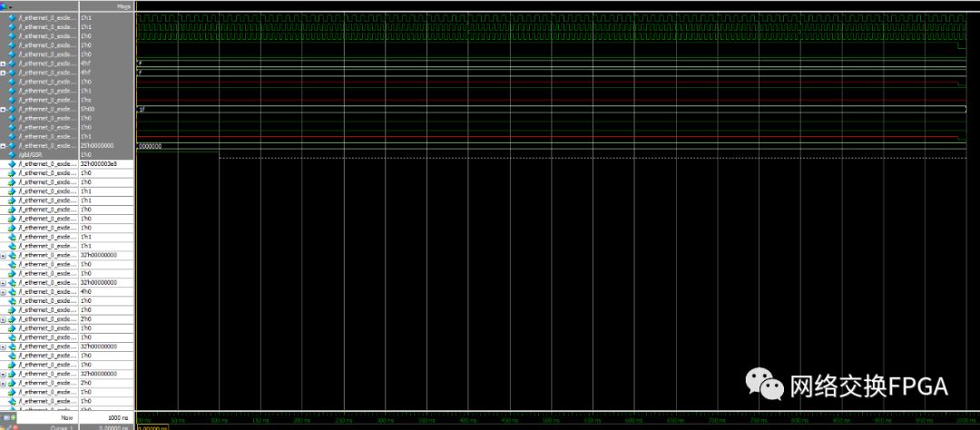Select the signal name in the 25'h0000000 row
980x430 pixels.
pos(47,146)
